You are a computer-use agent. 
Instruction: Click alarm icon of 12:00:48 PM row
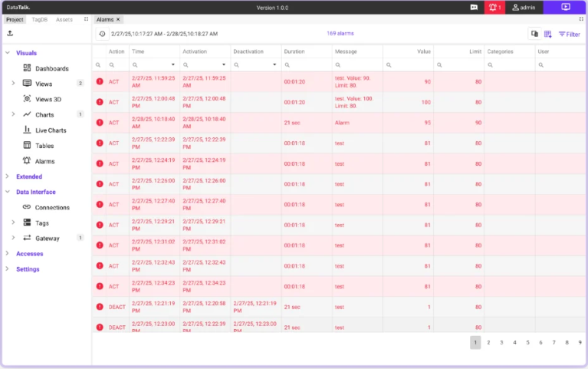point(100,102)
